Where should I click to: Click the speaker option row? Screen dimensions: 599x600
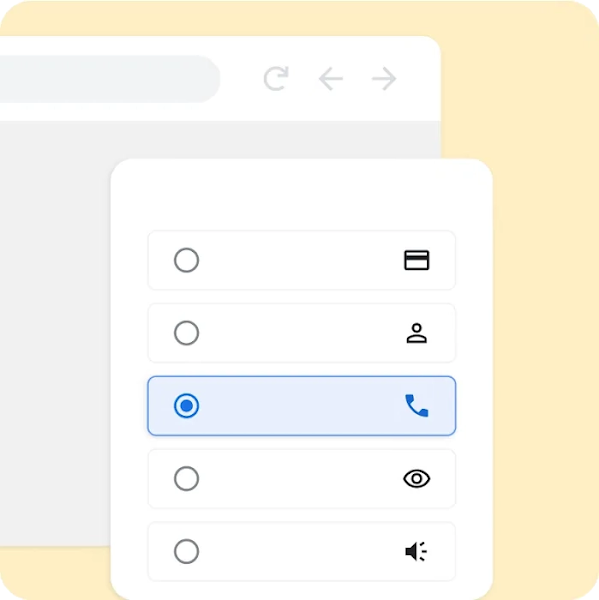coord(302,551)
